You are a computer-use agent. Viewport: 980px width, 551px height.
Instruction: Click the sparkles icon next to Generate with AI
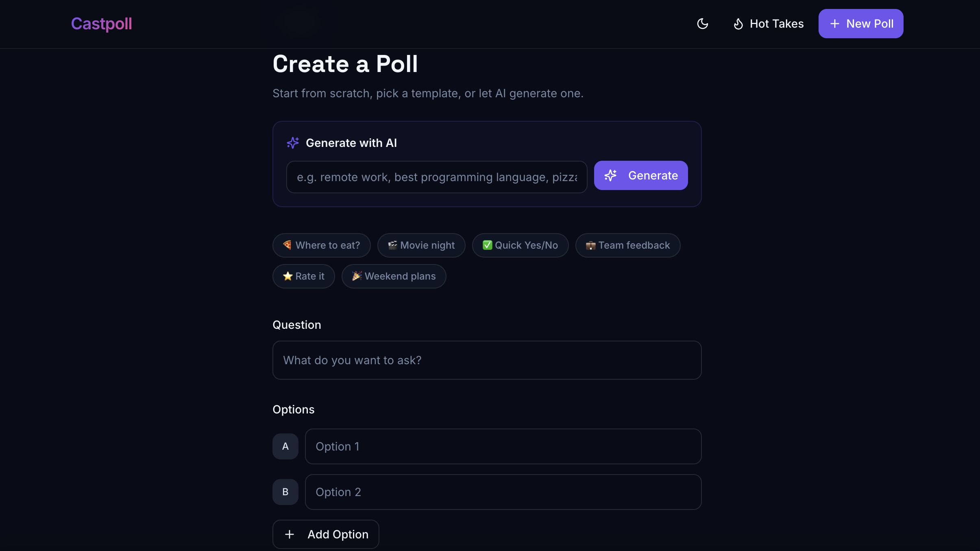294,143
